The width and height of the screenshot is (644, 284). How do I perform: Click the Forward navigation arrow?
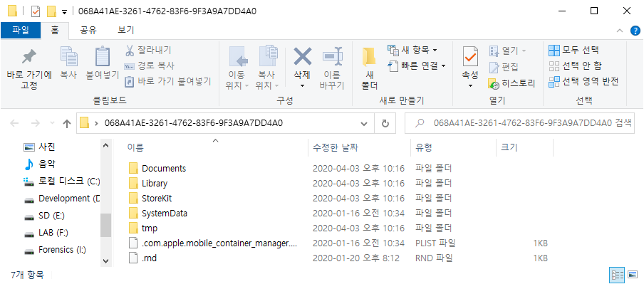coord(36,123)
